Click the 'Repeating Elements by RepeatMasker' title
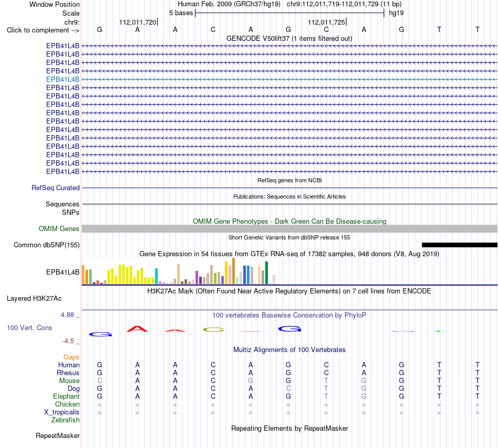Screen dimensions: 498x448 [x=290, y=428]
